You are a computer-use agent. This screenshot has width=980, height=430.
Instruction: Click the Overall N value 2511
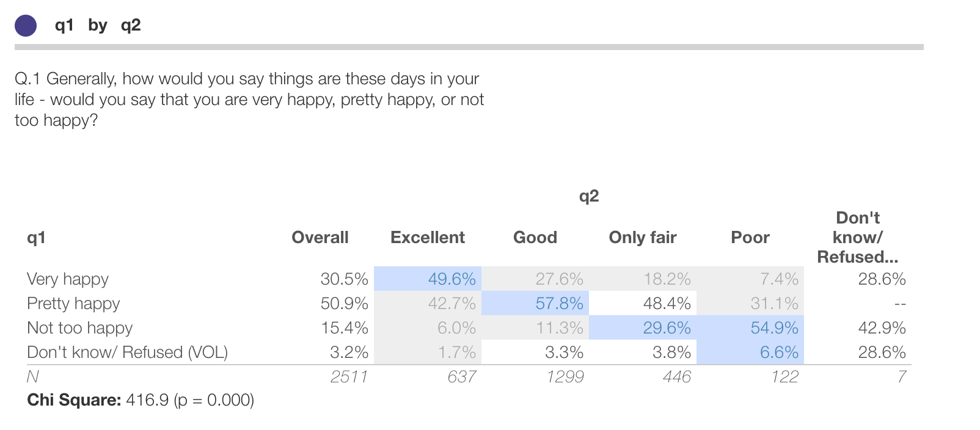click(349, 377)
